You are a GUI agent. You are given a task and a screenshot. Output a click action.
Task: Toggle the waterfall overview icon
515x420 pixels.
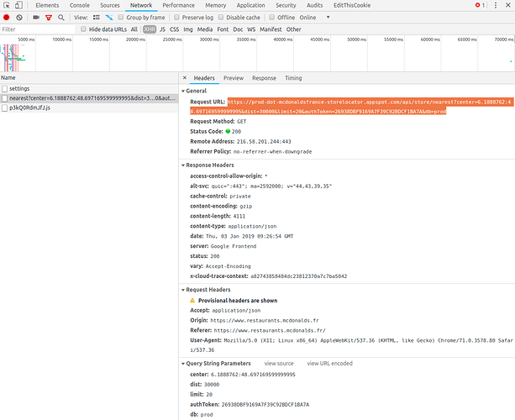click(108, 18)
